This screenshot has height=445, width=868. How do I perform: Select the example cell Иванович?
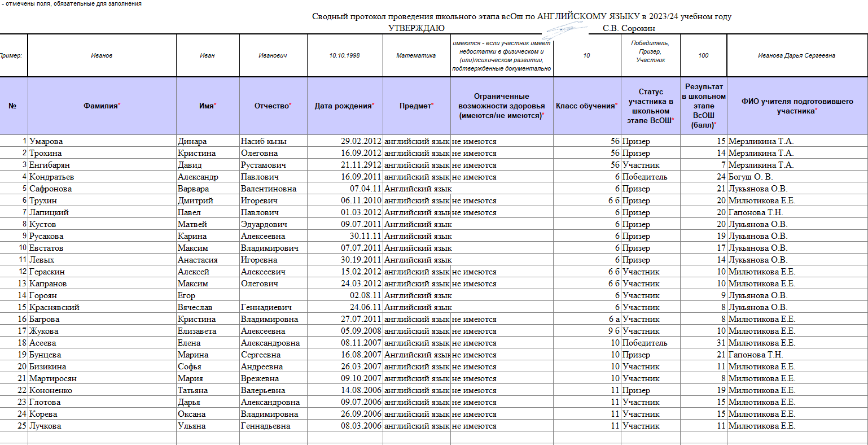coord(273,55)
